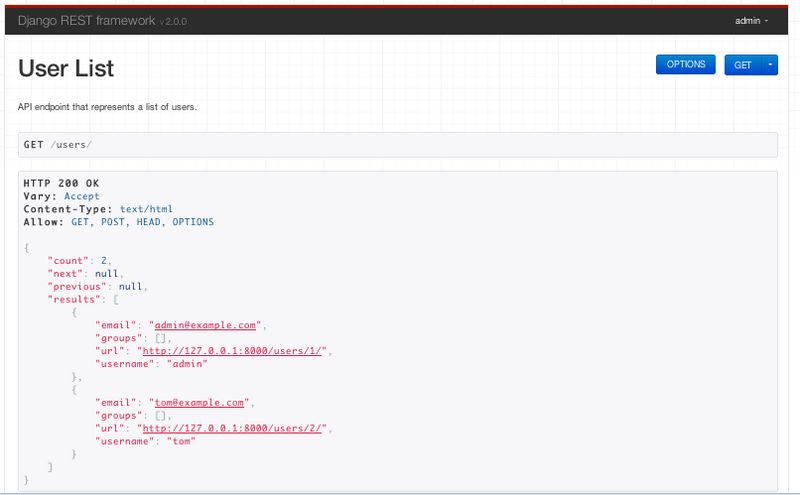Click the OPTIONS button

[685, 64]
